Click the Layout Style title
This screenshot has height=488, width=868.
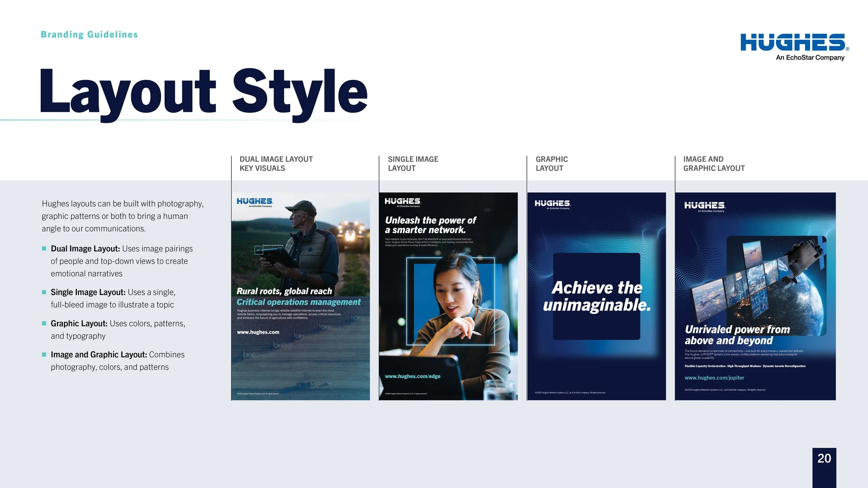[x=203, y=92]
